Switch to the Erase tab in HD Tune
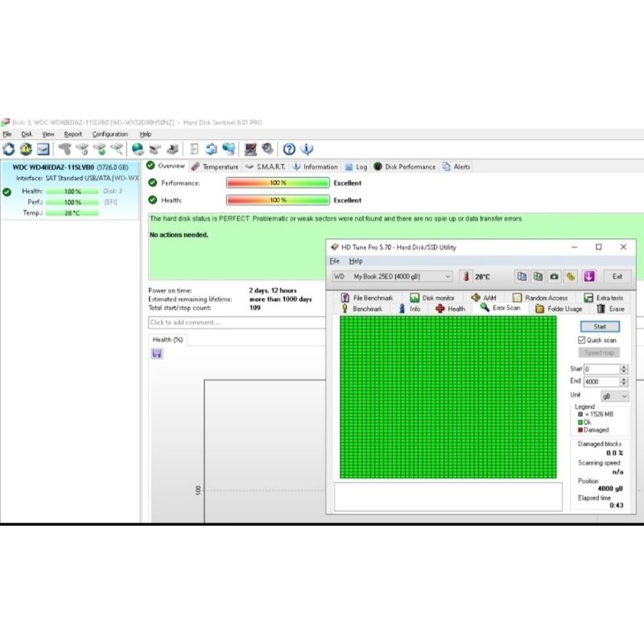 pos(611,309)
